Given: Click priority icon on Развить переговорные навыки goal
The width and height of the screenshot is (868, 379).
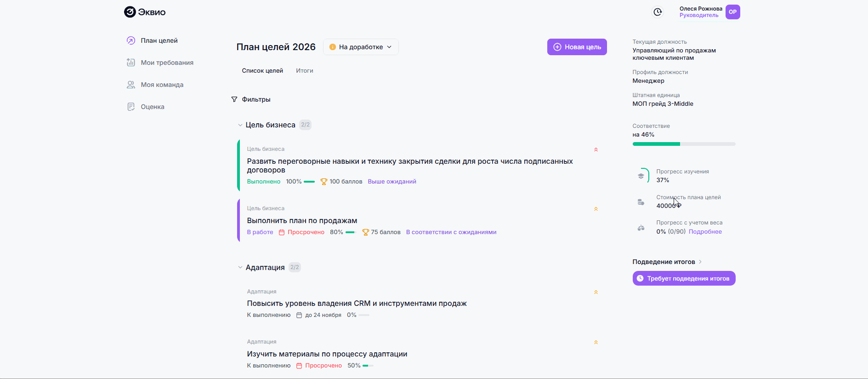Looking at the screenshot, I should click(596, 149).
